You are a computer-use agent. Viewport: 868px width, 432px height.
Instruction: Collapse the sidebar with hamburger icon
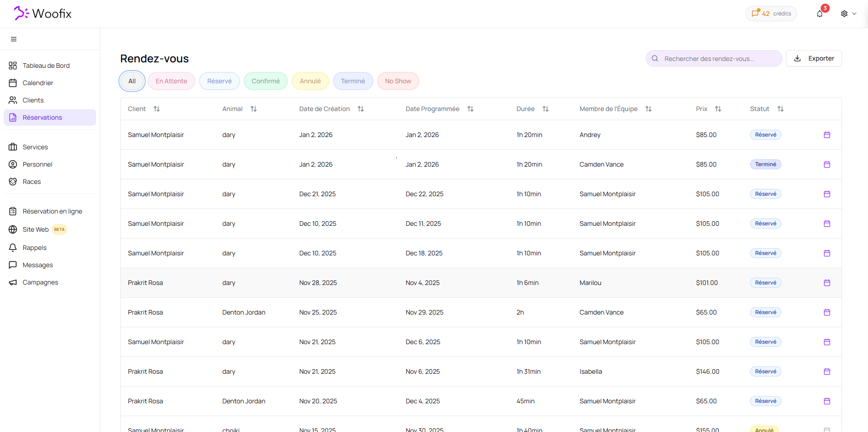click(14, 39)
